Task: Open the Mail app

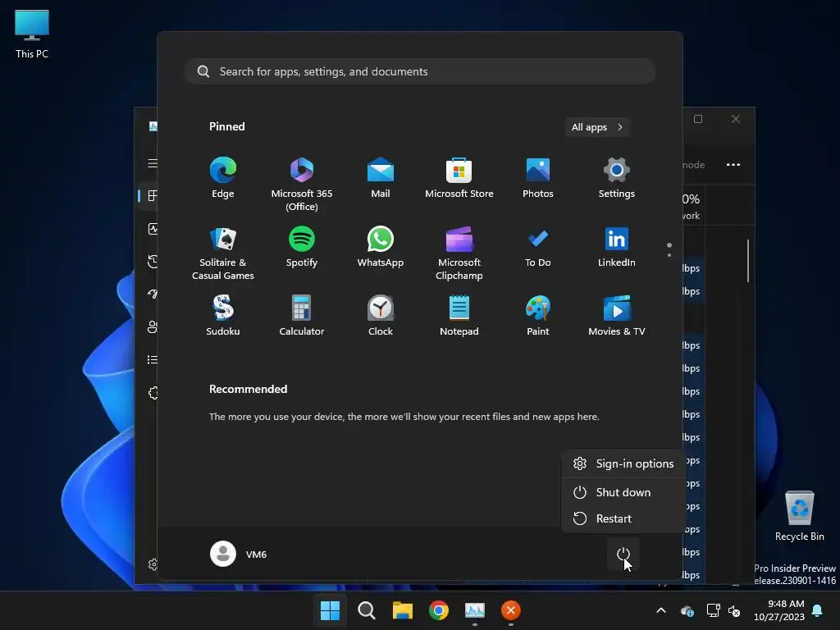Action: tap(381, 178)
